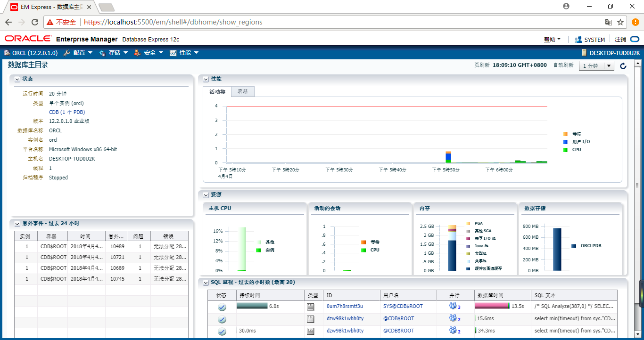Click the ORCL database icon in menu bar
The height and width of the screenshot is (340, 644).
(x=7, y=53)
